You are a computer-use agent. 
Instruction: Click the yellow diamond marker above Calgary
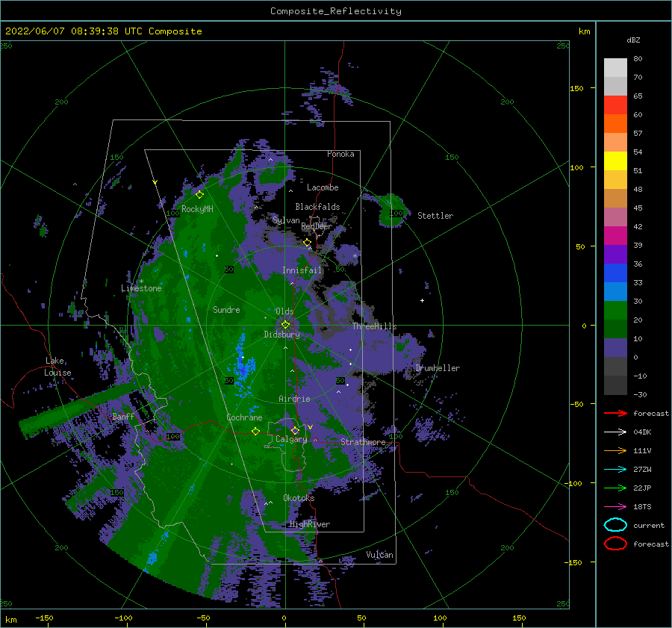295,430
